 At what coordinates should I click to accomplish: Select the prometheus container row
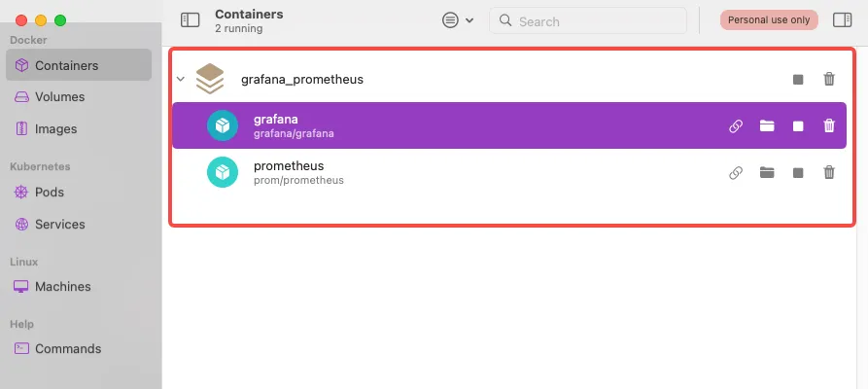point(509,172)
